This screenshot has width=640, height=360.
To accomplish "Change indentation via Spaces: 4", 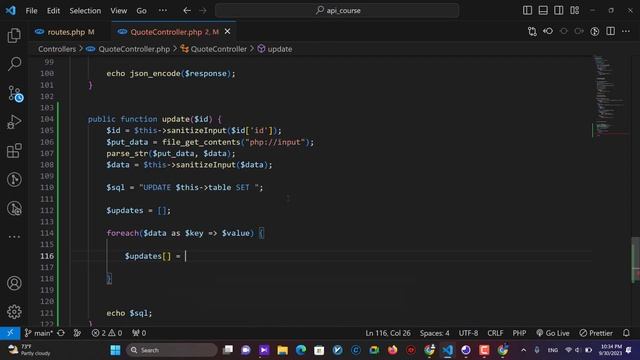I will [x=434, y=333].
